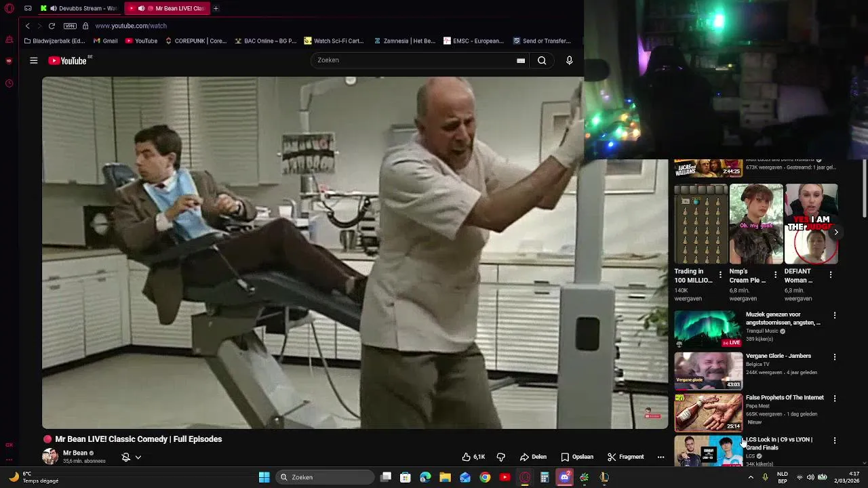Open the Gmail bookmark
The width and height of the screenshot is (868, 488).
tap(105, 41)
